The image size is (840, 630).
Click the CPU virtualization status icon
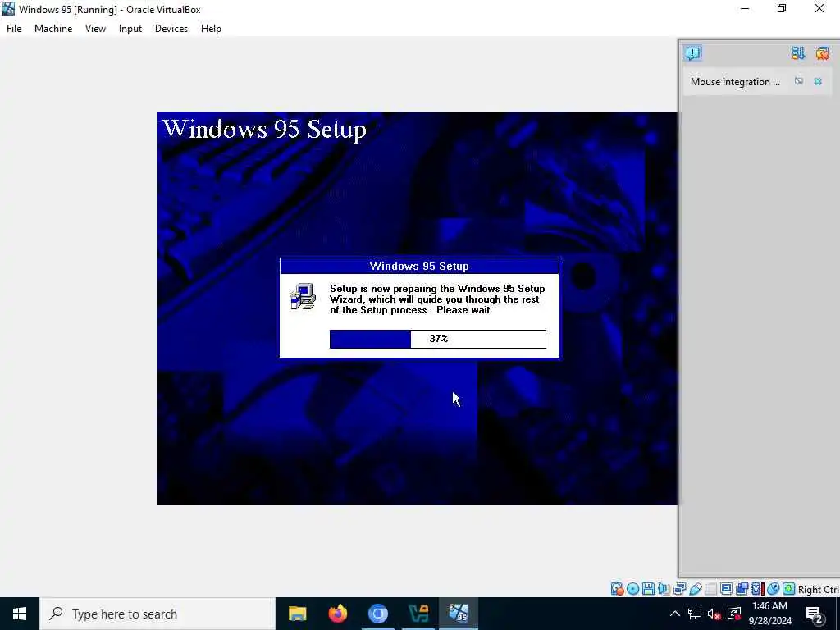(757, 589)
